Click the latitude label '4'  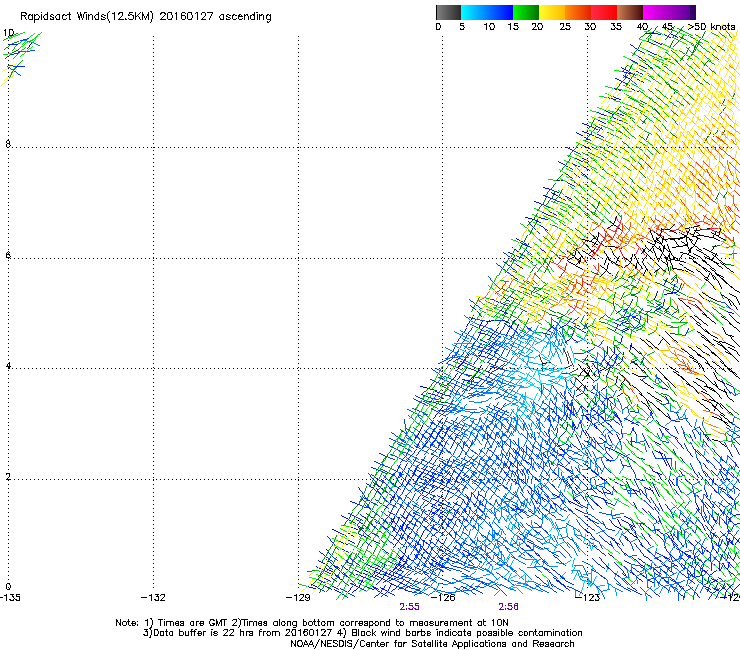tap(8, 365)
